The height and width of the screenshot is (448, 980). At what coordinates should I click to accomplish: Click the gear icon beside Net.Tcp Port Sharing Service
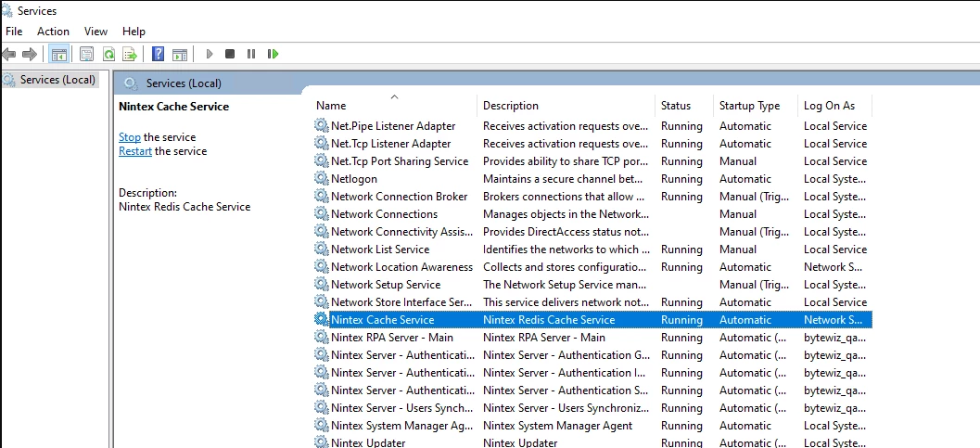[x=321, y=160]
